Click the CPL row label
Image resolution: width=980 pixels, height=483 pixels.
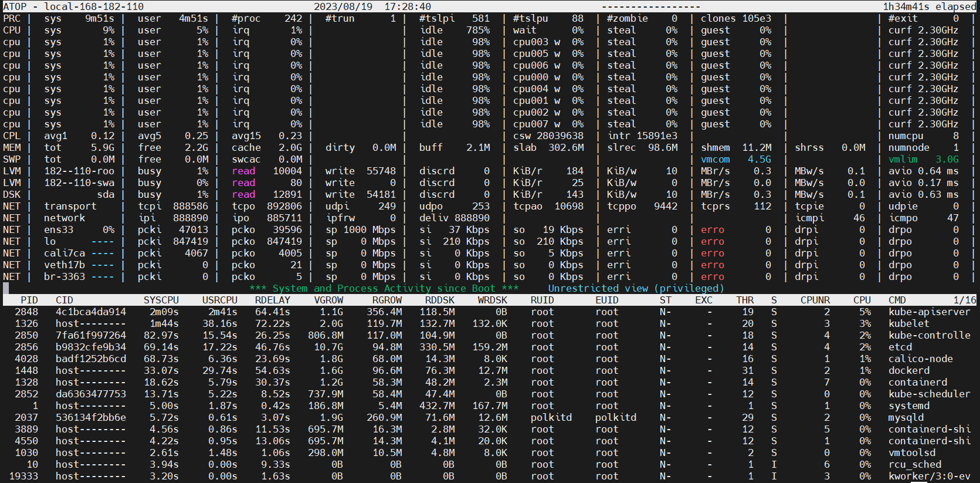pyautogui.click(x=12, y=136)
